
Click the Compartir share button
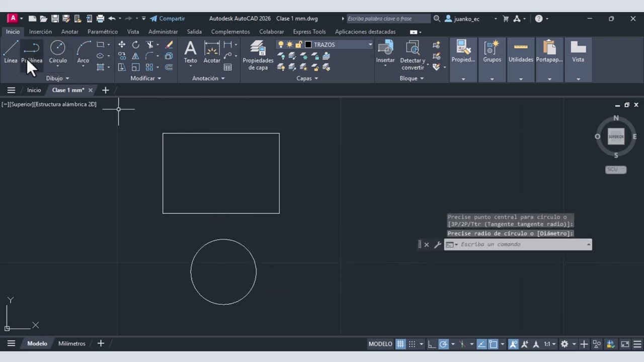click(x=168, y=19)
